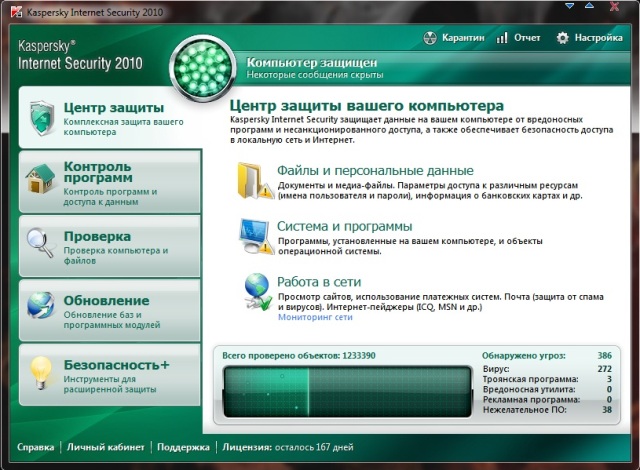640x470 pixels.
Task: Click the Поддержка support link
Action: [183, 447]
